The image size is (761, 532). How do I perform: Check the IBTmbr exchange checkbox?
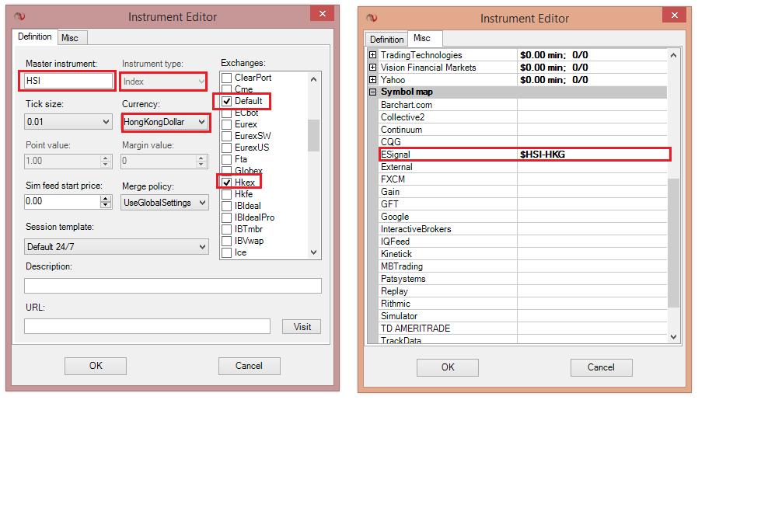[227, 229]
